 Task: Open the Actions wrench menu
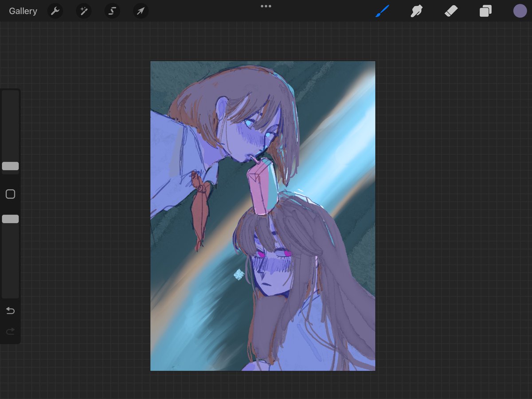point(55,11)
